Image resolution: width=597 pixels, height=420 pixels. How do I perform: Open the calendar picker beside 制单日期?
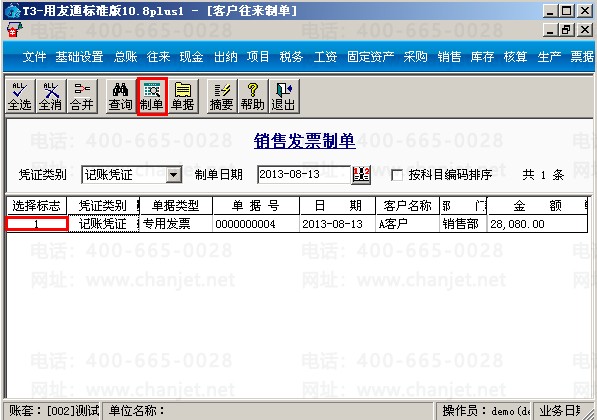point(361,175)
